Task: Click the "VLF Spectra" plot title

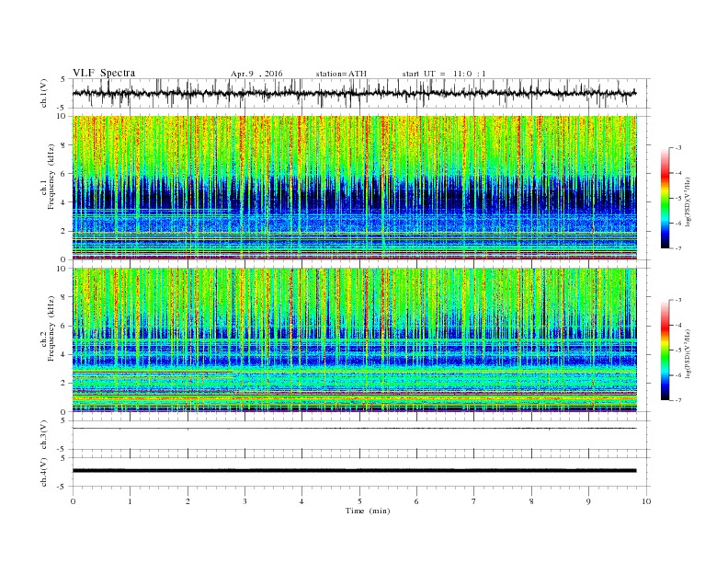Action: click(104, 73)
